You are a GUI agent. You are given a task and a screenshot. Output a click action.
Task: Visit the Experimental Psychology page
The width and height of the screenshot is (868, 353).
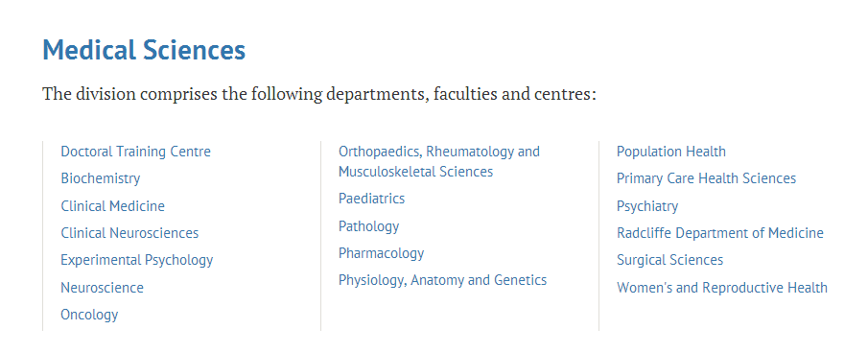click(x=137, y=260)
